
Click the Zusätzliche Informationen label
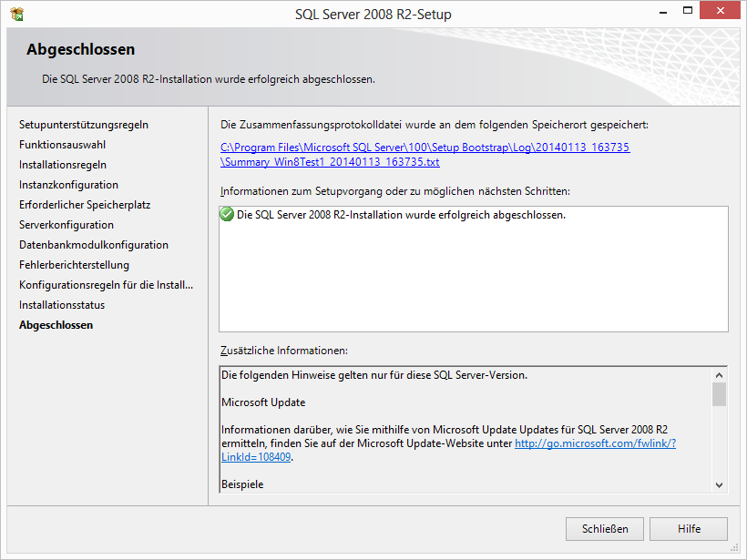click(284, 351)
